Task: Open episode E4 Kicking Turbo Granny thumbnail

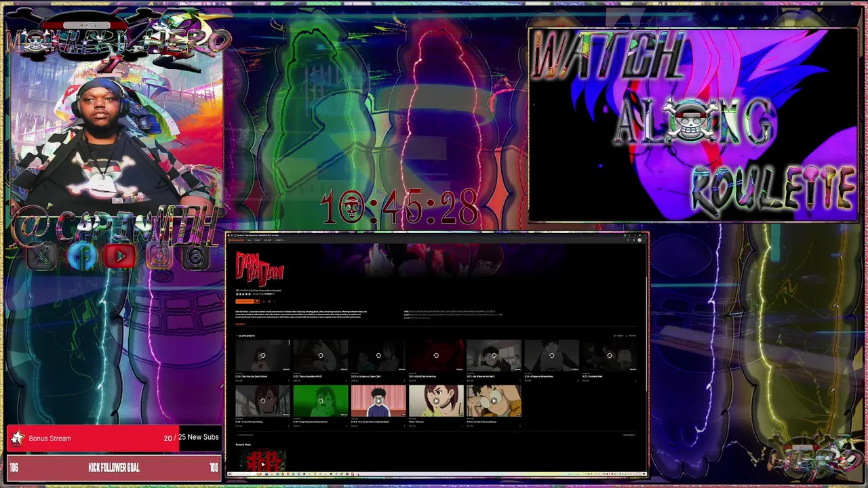Action: (x=436, y=356)
